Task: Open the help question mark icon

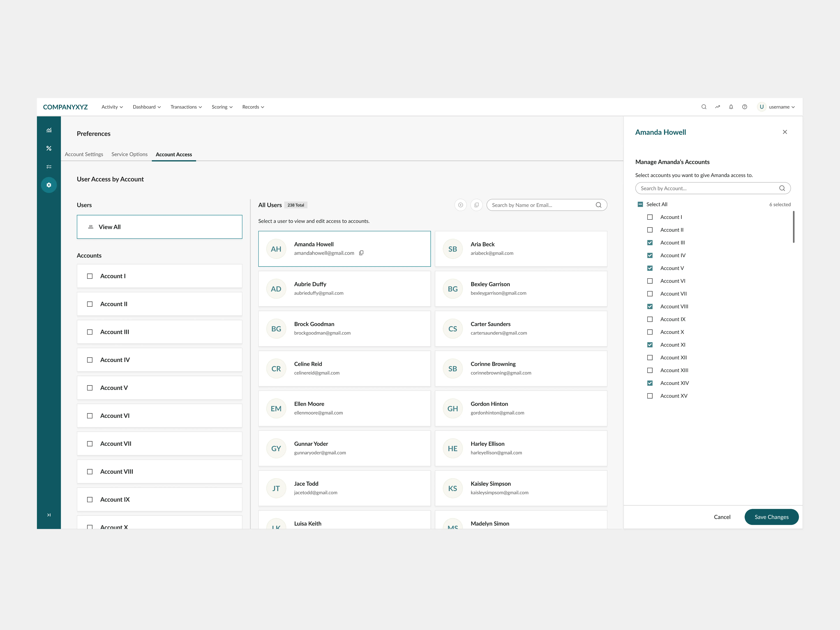Action: pos(745,107)
